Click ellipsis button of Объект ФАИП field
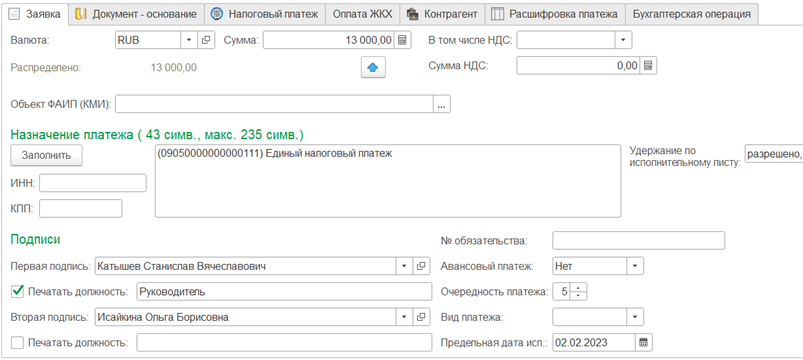The width and height of the screenshot is (803, 360). point(442,104)
